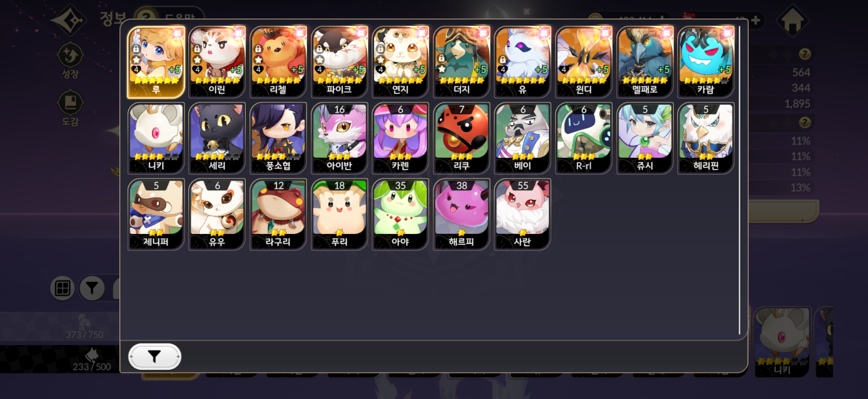Select the 풍소협 dark-haired character

[278, 138]
